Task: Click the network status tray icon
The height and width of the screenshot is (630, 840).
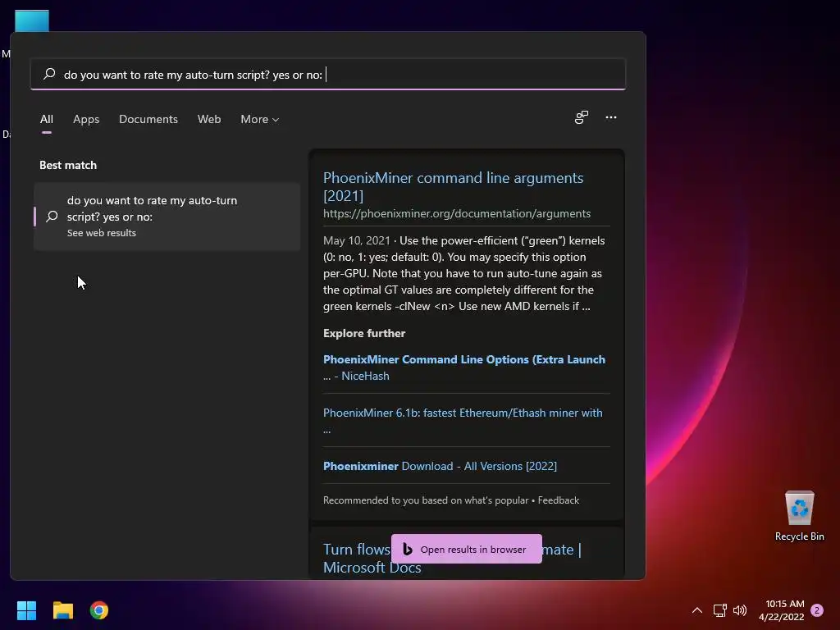Action: pos(719,610)
